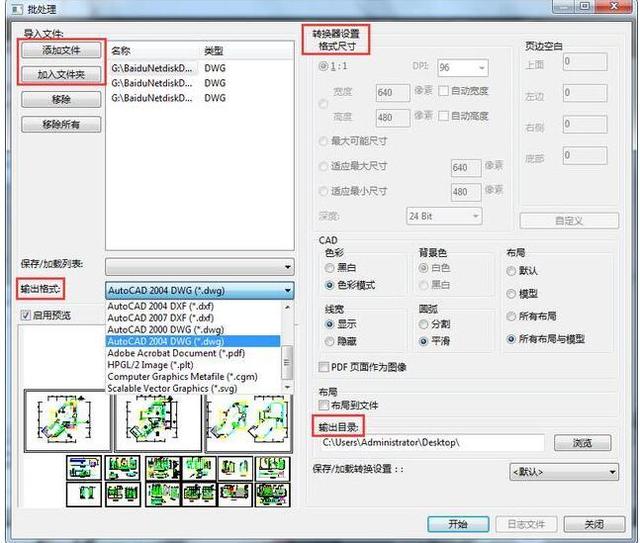Viewport: 640px width, 543px height.
Task: Click the 加入文件夹 button
Action: point(61,75)
